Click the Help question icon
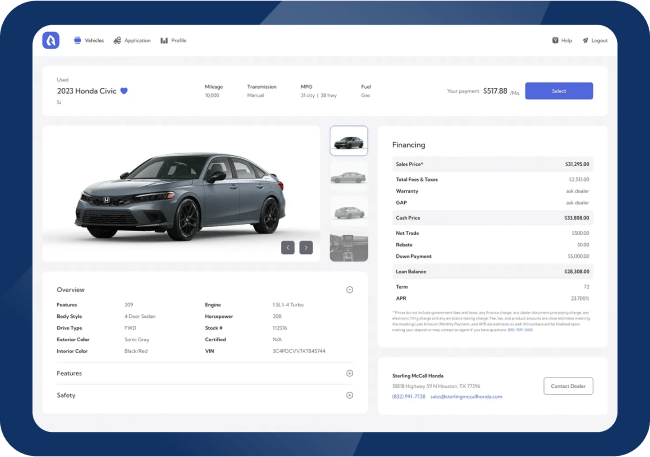Screen dimensions: 650x457 pyautogui.click(x=555, y=40)
